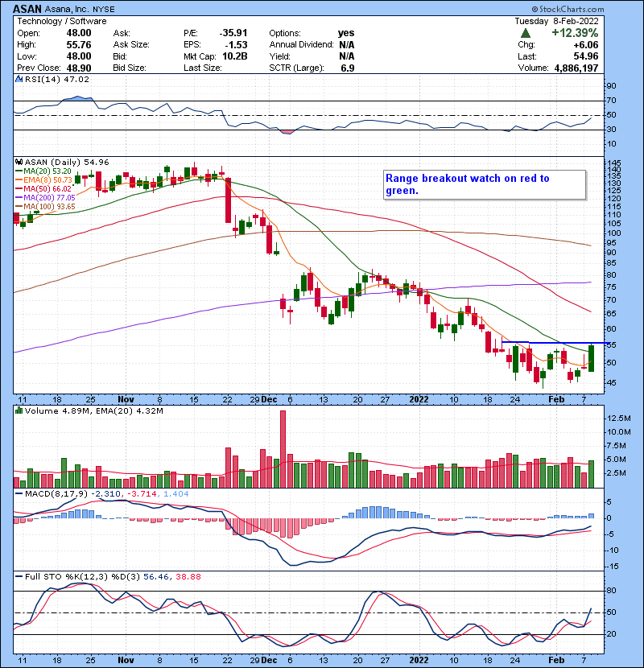The width and height of the screenshot is (644, 668).
Task: Click the Nov label on price chart axis
Action: click(x=126, y=400)
